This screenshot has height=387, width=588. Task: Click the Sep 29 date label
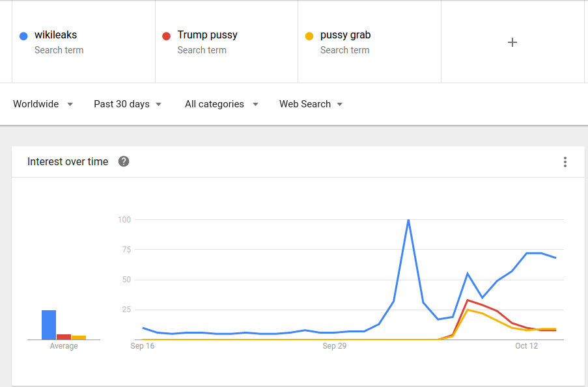(334, 346)
